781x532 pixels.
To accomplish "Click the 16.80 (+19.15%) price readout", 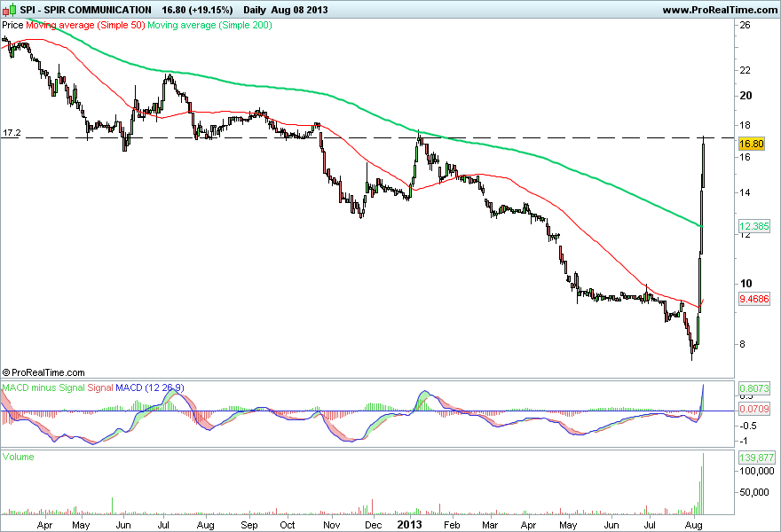I will [197, 10].
